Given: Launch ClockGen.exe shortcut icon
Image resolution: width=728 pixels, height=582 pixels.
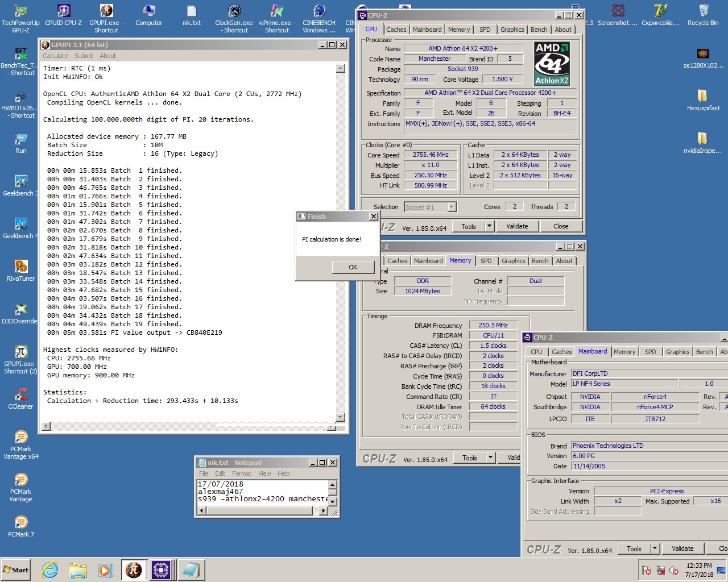Looking at the screenshot, I should coord(234,18).
